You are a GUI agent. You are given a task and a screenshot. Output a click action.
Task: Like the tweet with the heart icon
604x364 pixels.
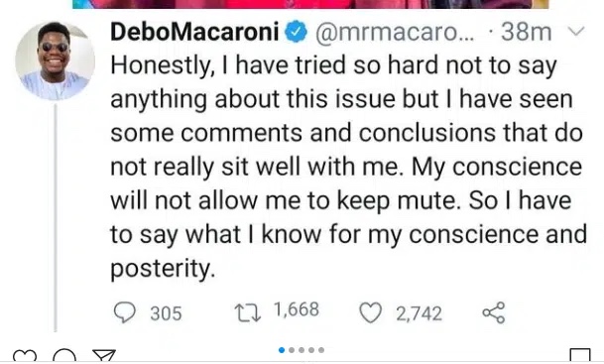(x=371, y=312)
